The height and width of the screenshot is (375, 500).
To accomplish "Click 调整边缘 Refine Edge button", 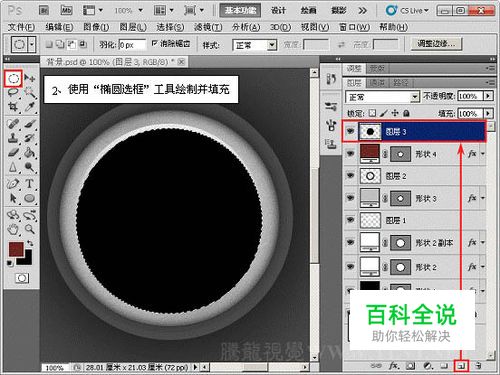I will (x=436, y=43).
